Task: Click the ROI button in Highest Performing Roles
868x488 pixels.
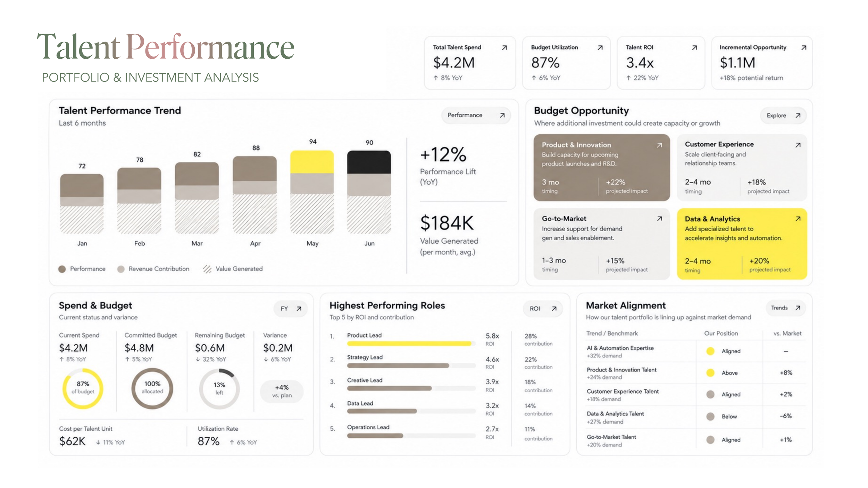Action: 543,309
